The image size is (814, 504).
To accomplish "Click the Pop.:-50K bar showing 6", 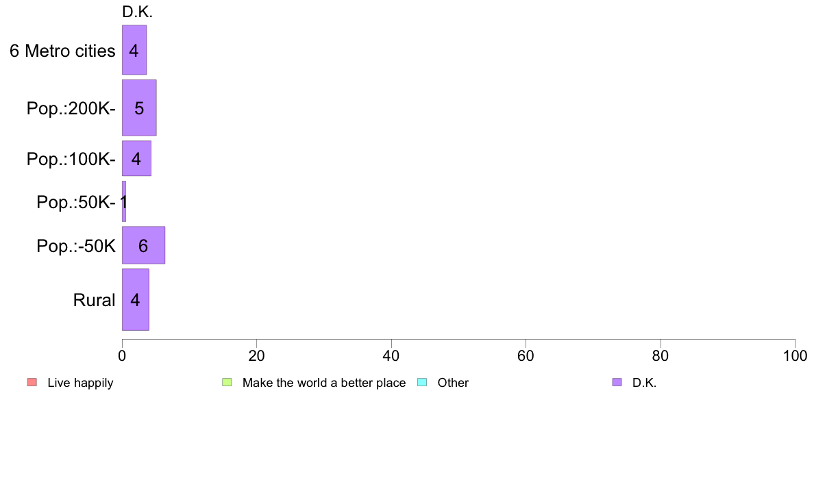I will (143, 245).
